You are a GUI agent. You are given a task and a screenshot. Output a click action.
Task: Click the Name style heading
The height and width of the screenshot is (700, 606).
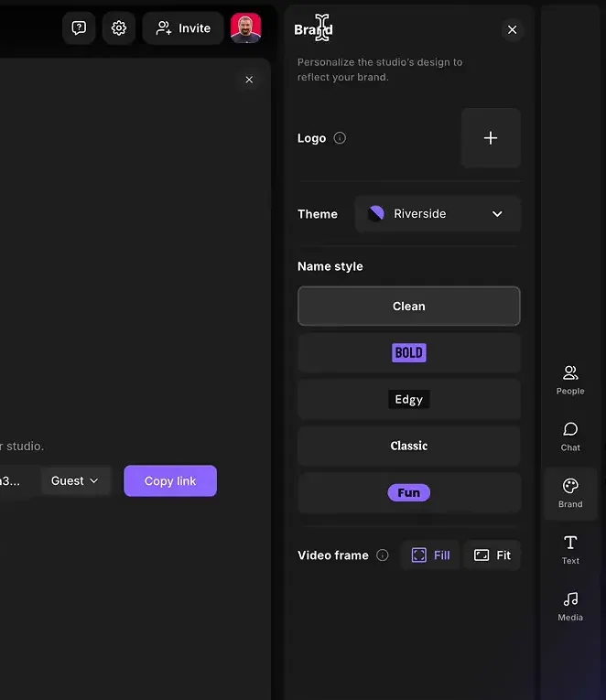point(330,266)
